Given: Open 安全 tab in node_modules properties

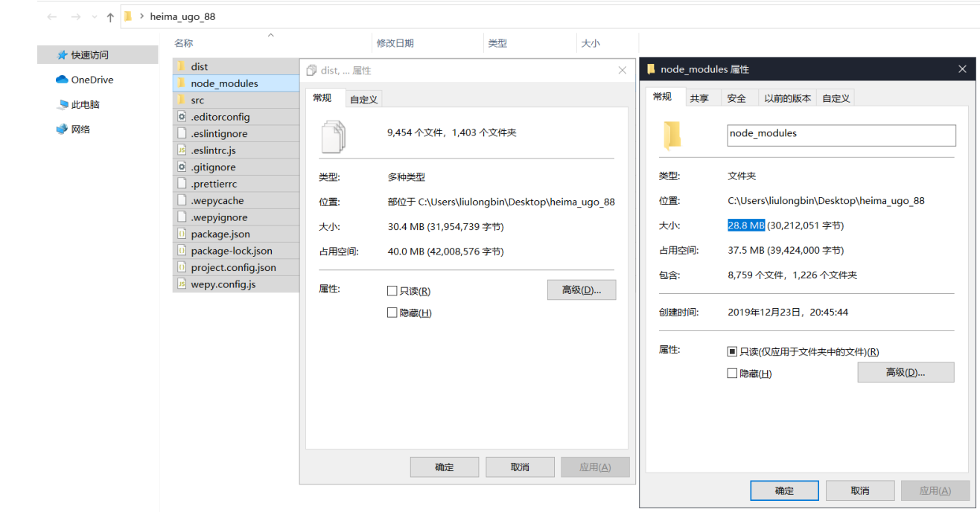Looking at the screenshot, I should point(737,98).
